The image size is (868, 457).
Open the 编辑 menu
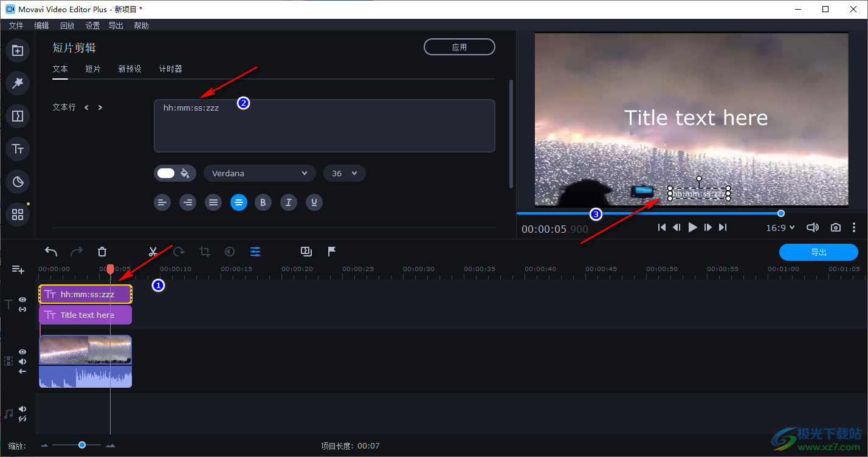coord(41,26)
